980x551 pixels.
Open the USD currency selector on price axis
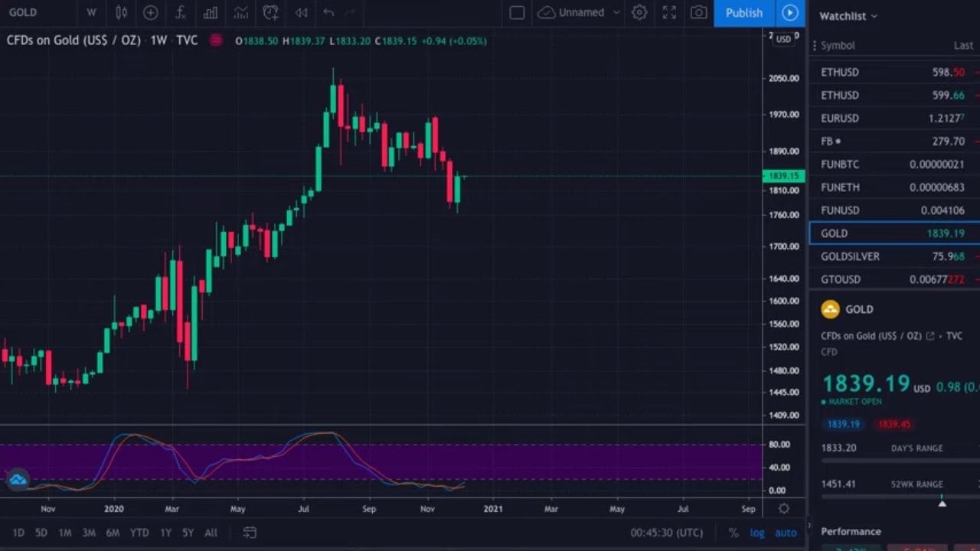pyautogui.click(x=783, y=38)
